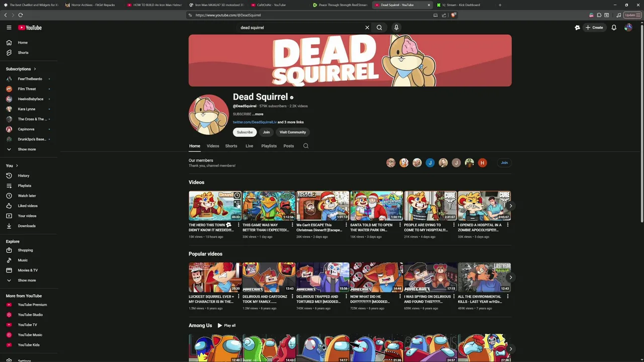644x362 pixels.
Task: Click the Create button
Action: click(594, 28)
